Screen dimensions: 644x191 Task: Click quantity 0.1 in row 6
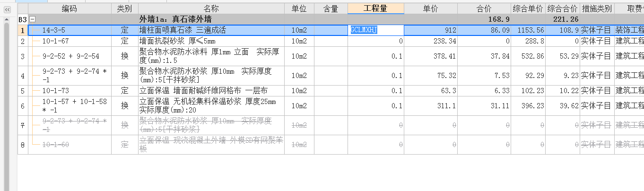pyautogui.click(x=376, y=106)
